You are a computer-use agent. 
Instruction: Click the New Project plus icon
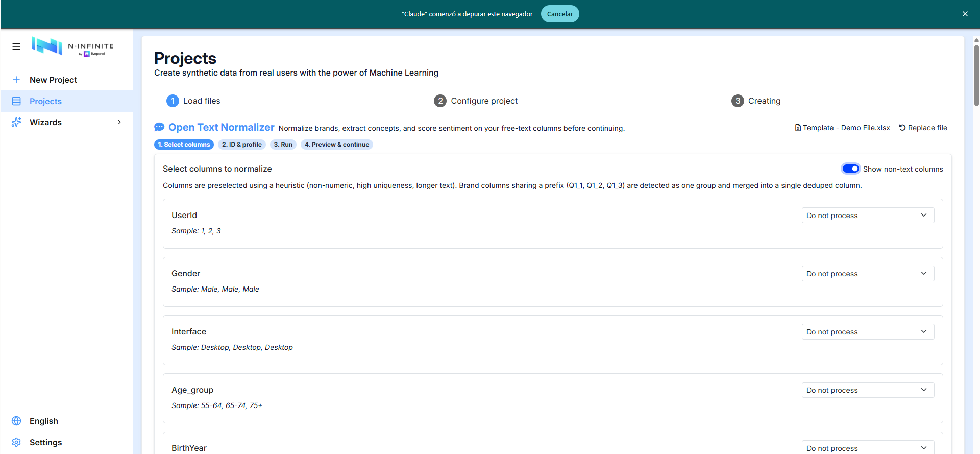pyautogui.click(x=16, y=80)
